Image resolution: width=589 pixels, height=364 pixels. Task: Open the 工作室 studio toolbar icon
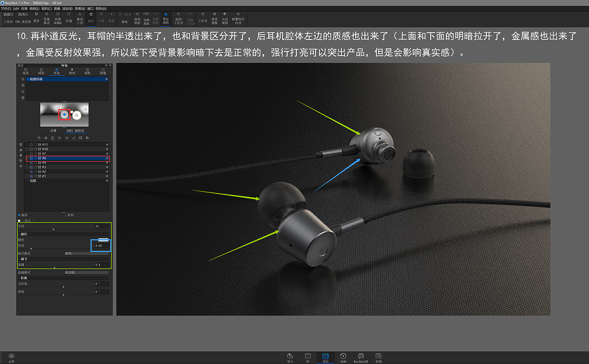coord(202,17)
